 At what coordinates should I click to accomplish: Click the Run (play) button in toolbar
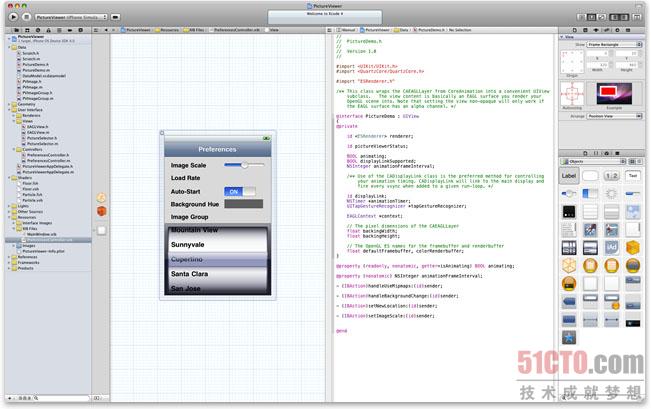coord(13,17)
